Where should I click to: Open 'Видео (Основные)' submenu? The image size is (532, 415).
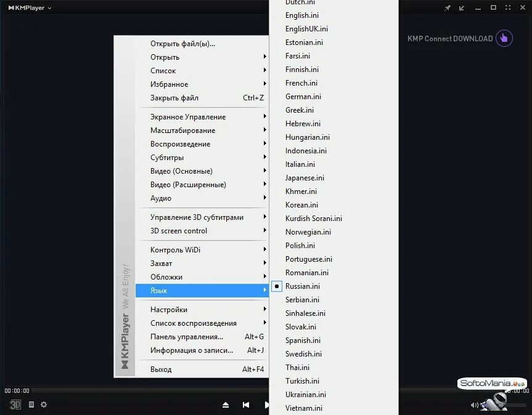[202, 171]
